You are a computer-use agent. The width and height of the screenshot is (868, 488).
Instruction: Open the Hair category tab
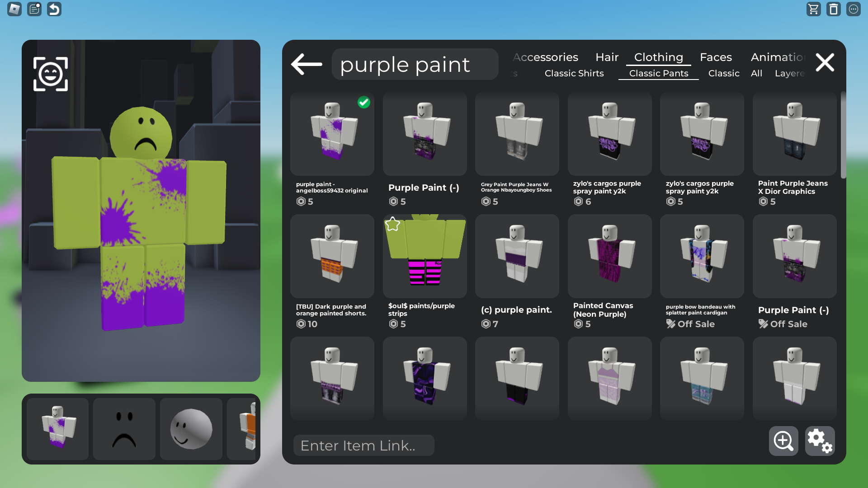pyautogui.click(x=607, y=57)
